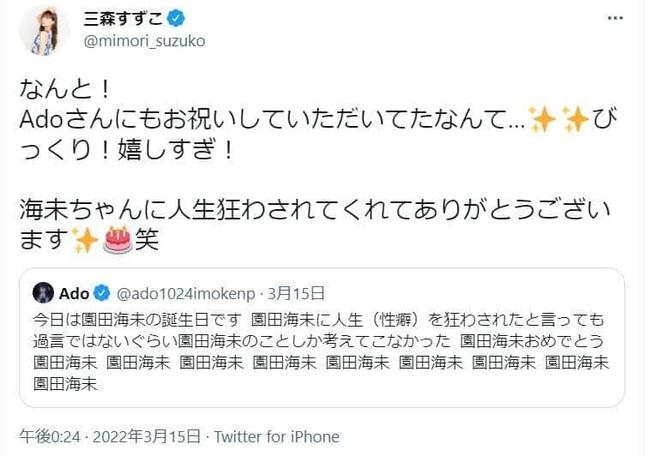Click the quoted tweet's 3月15日 date
Image resolution: width=645 pixels, height=456 pixels.
[298, 294]
